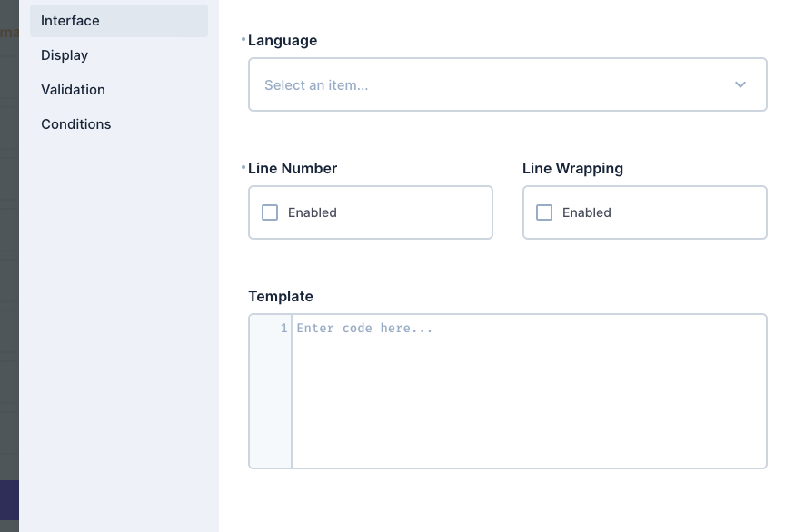Click the currently active Interface tab
This screenshot has height=532, width=795.
(x=70, y=21)
